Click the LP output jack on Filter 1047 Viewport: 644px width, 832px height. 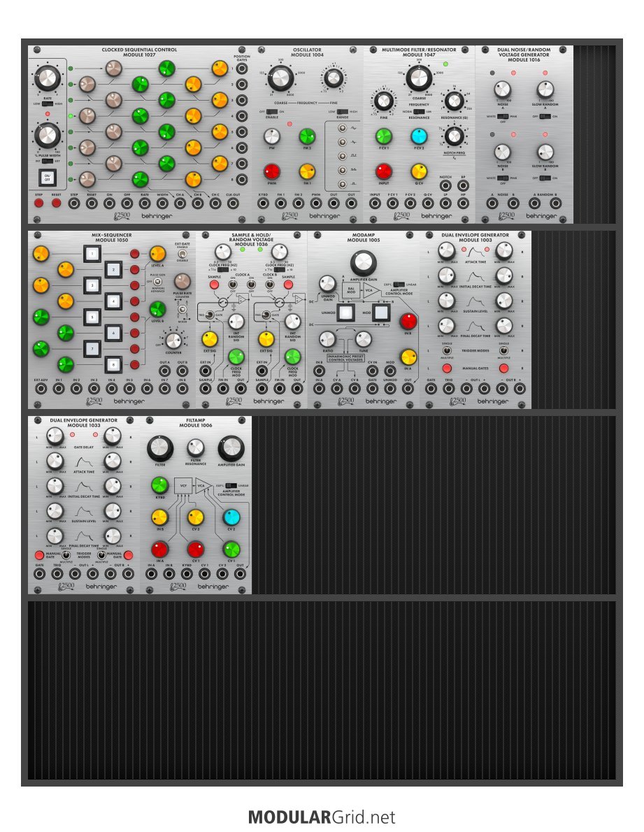(x=445, y=203)
